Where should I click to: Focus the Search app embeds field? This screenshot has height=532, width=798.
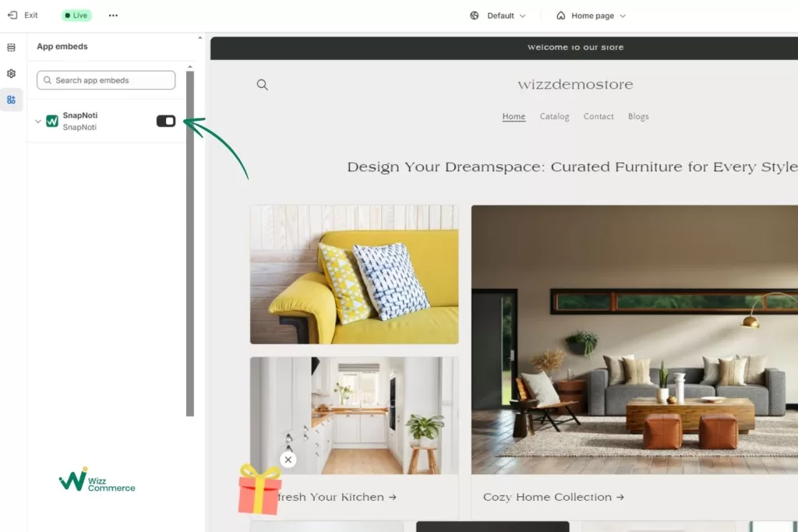coord(106,80)
